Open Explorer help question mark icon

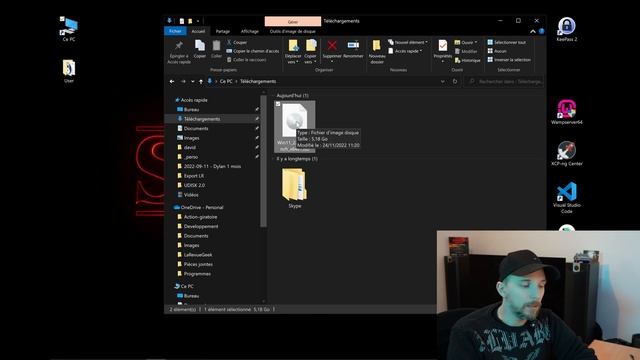click(541, 31)
